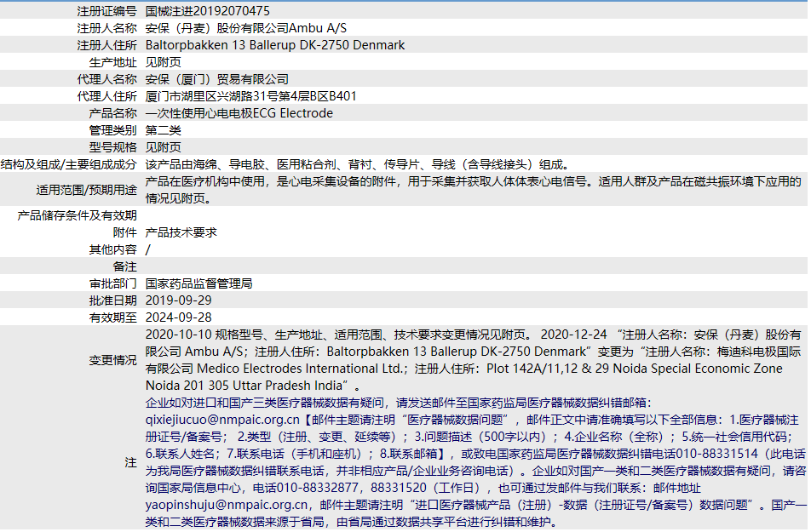
Task: Select the expiry date 2024-09-28
Action: click(179, 317)
